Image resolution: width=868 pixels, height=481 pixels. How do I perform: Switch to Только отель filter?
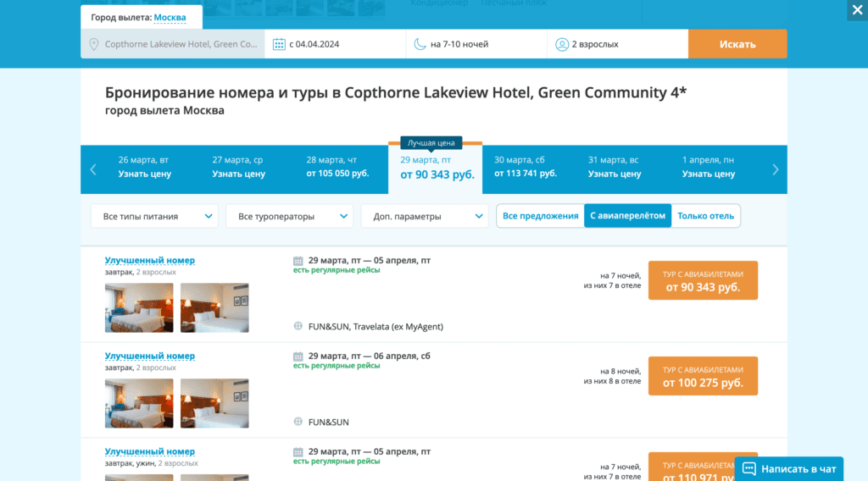(706, 216)
